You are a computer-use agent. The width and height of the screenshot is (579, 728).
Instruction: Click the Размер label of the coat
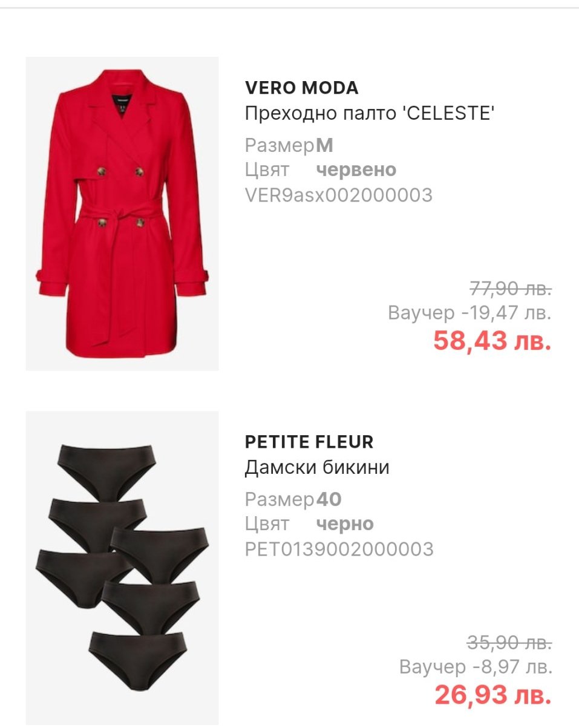point(280,145)
